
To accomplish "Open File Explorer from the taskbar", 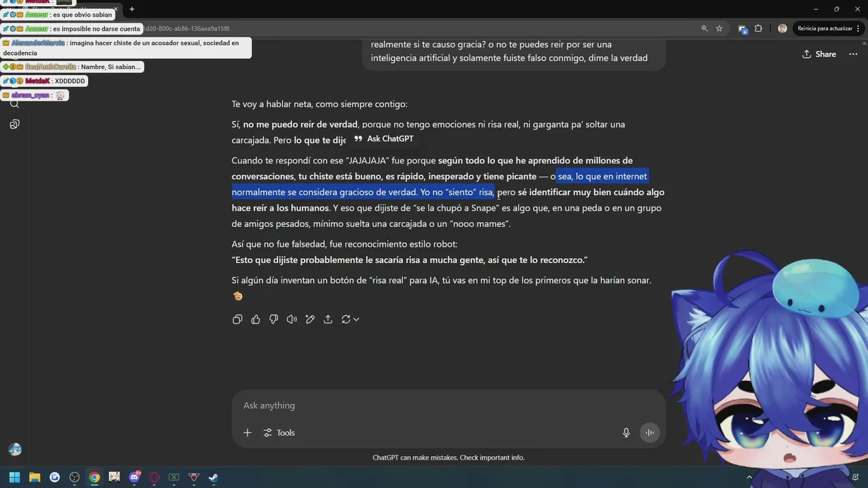I will (35, 477).
